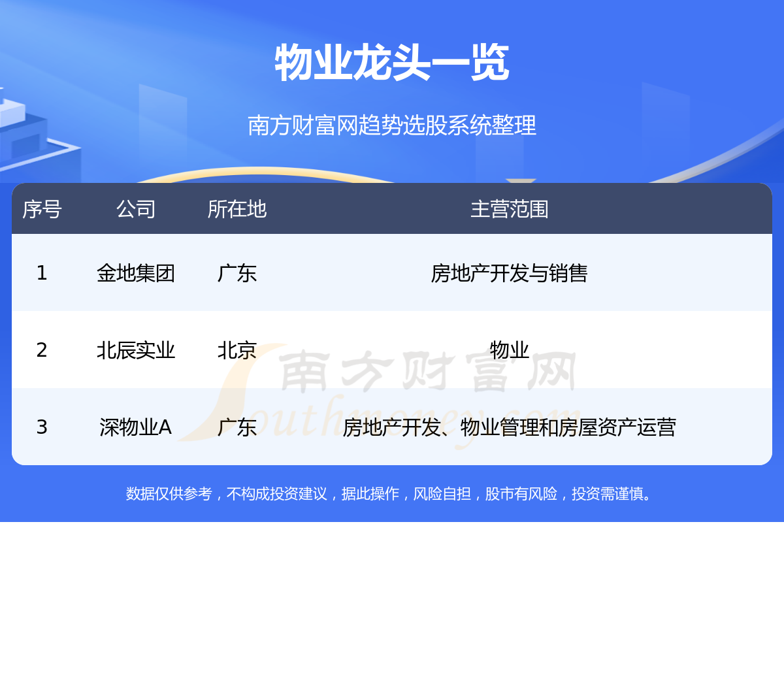Screen dimensions: 784x686
Task: Open the company name 北辰实业
Action: [x=136, y=350]
